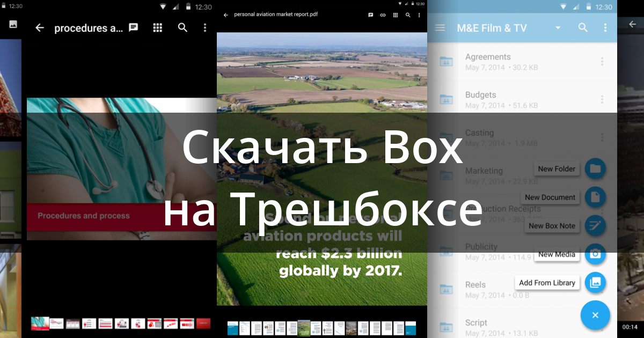Click the blue folder action circle
Viewport: 644px width, 338px height.
click(x=595, y=168)
